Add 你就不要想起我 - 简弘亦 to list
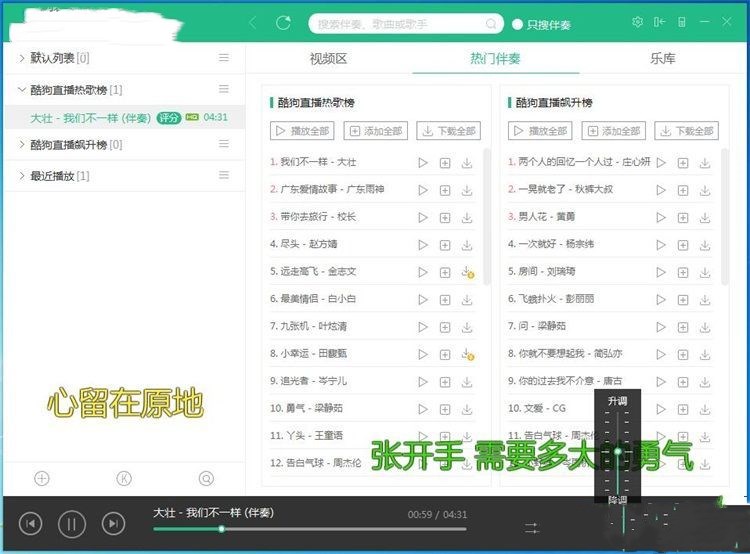This screenshot has width=750, height=554. 683,355
